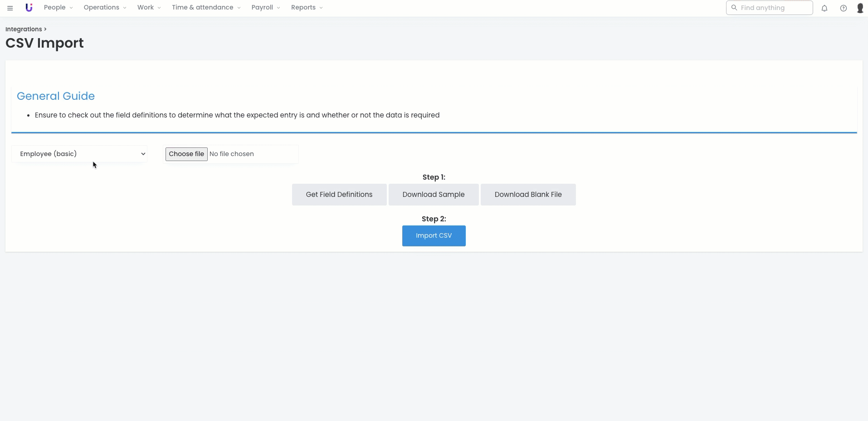Expand the Payroll menu
This screenshot has height=421, width=868.
[265, 8]
